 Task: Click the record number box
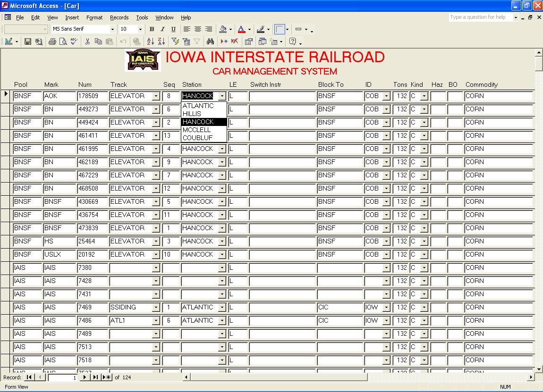(x=63, y=377)
